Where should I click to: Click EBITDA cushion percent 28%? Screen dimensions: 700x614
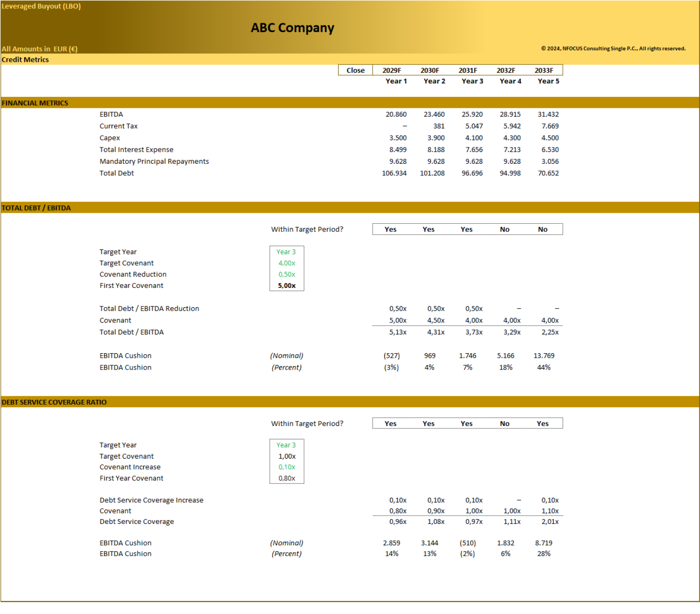[544, 554]
